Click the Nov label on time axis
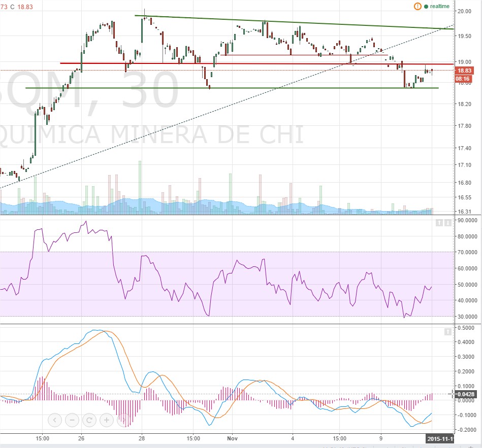This screenshot has width=482, height=448. [232, 438]
